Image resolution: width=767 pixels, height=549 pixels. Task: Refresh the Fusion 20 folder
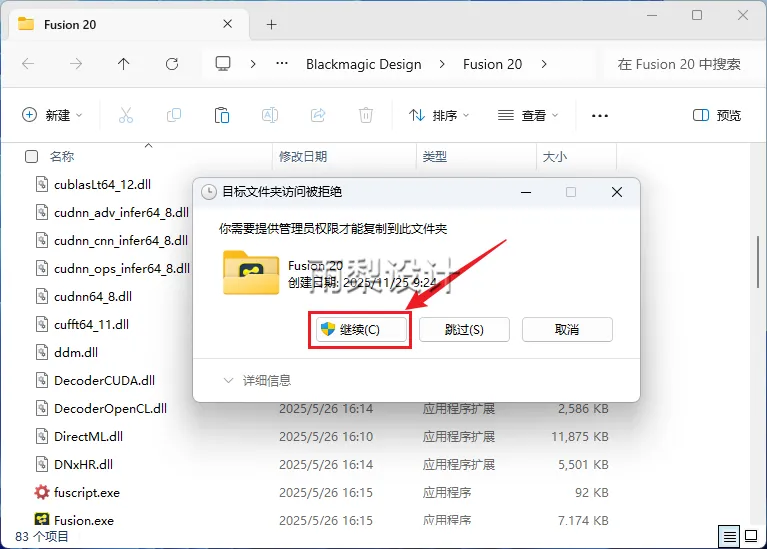(172, 64)
